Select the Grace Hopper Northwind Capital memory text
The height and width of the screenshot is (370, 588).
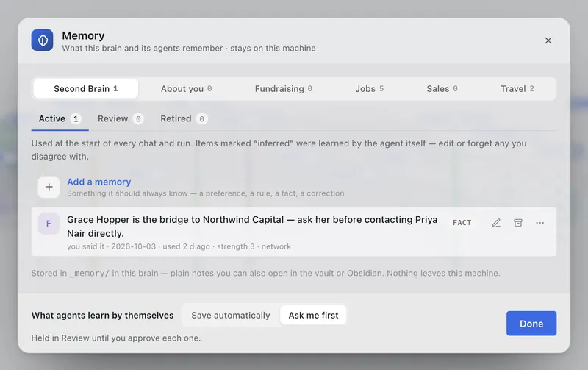pyautogui.click(x=252, y=227)
